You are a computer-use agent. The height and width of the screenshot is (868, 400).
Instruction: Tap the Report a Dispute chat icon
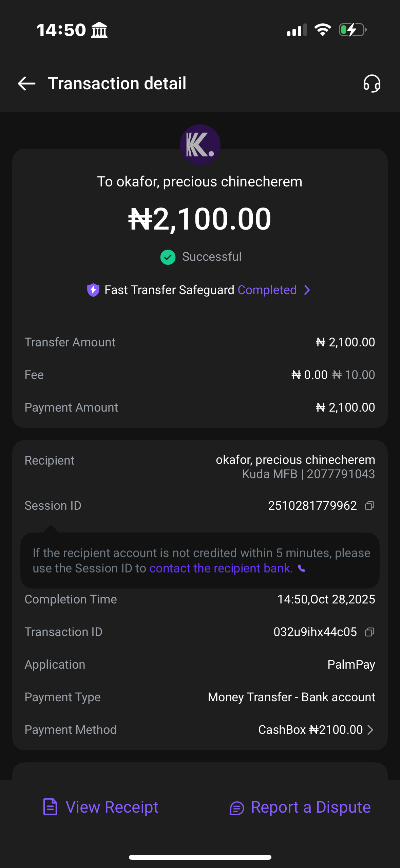(x=237, y=808)
